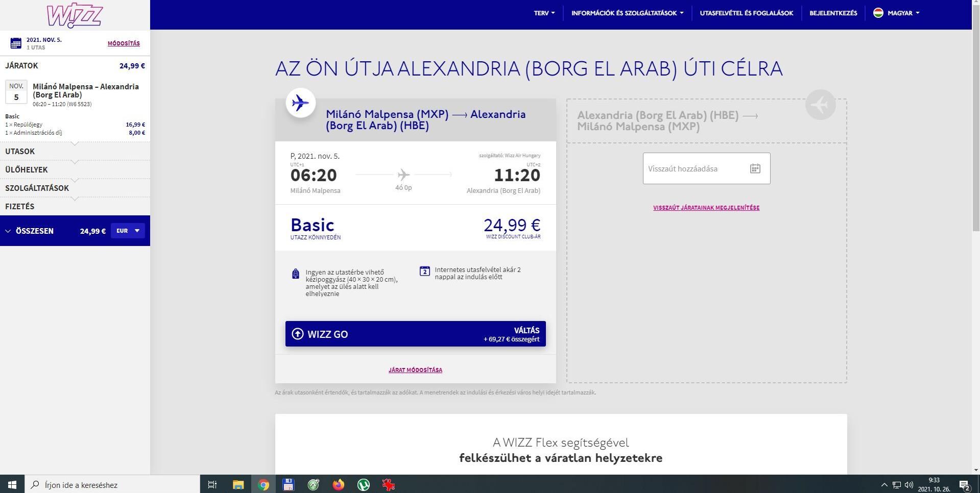Click the 8,00 € Adminisztrációs díj line
980x493 pixels.
click(x=75, y=133)
